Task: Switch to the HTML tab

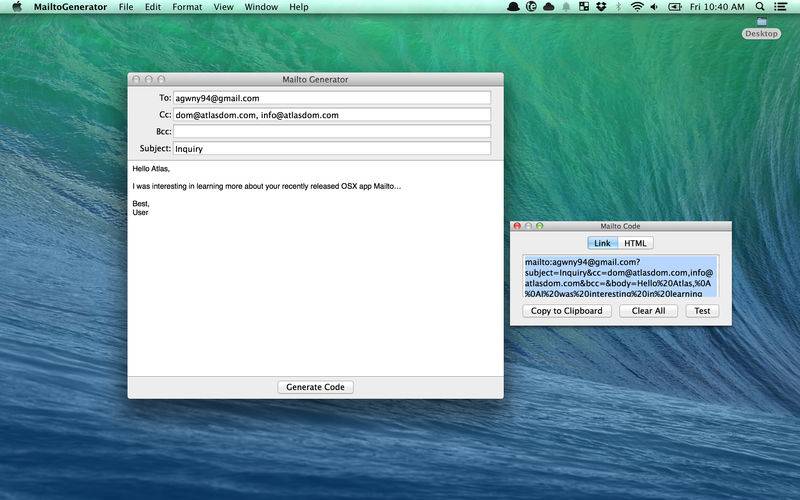Action: 635,243
